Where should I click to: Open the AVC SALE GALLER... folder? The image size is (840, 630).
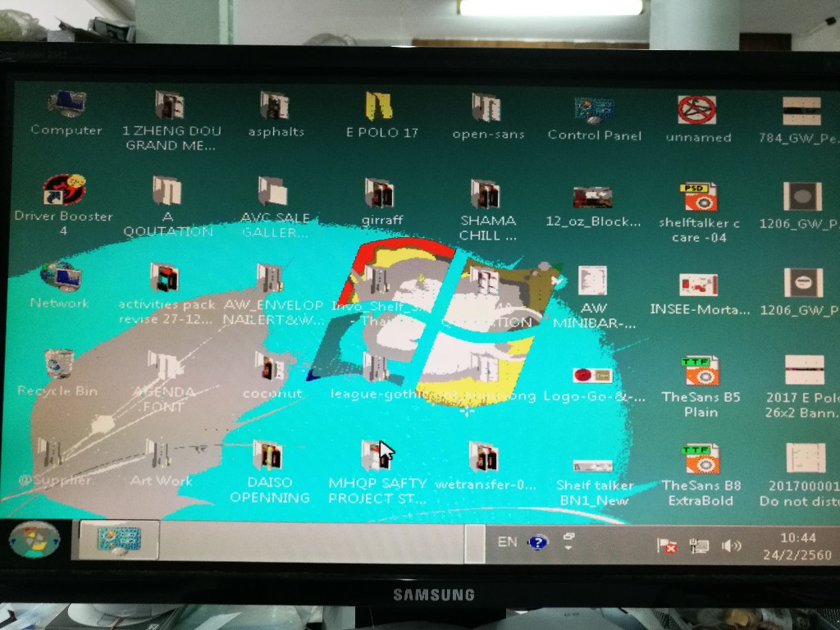(272, 191)
